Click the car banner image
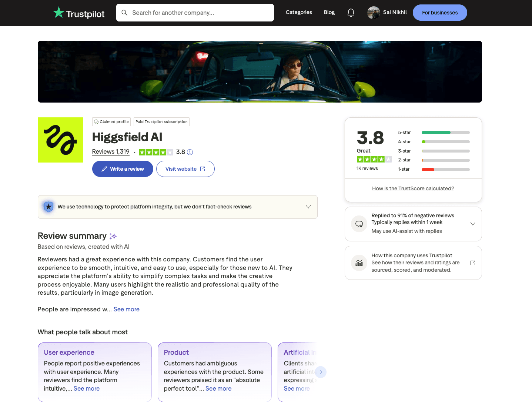The width and height of the screenshot is (532, 418). tap(260, 72)
